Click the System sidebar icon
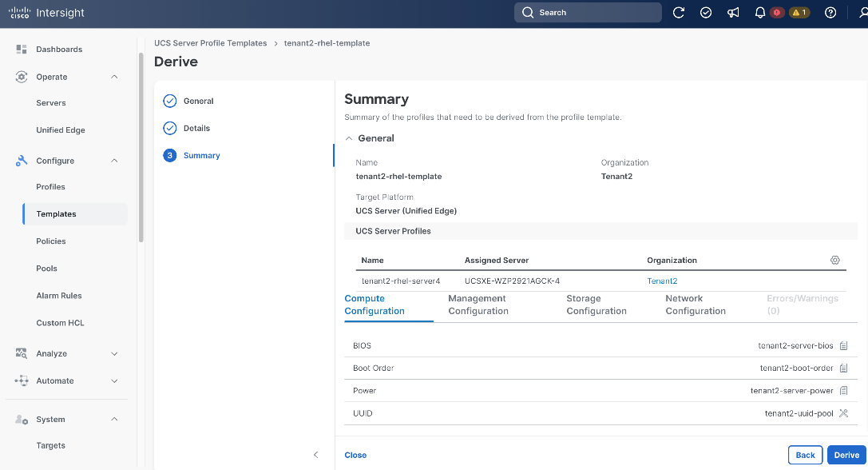Screen dimensions: 868x470 click(22, 420)
